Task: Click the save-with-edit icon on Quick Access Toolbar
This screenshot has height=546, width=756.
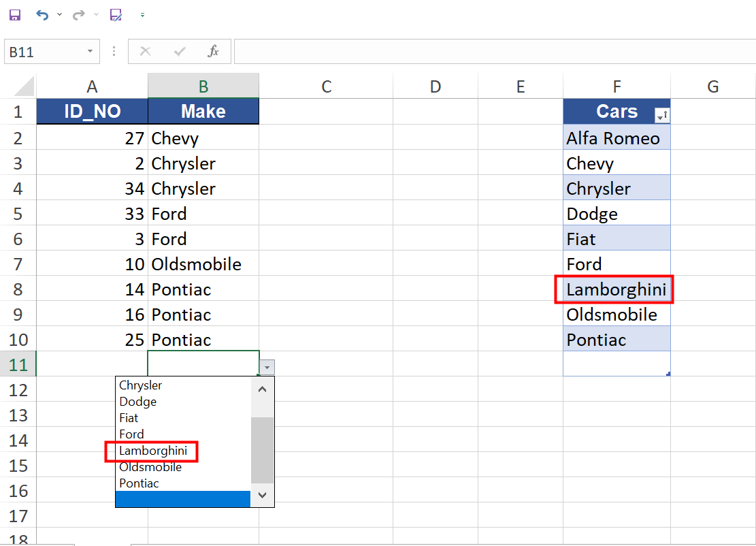Action: (x=116, y=15)
